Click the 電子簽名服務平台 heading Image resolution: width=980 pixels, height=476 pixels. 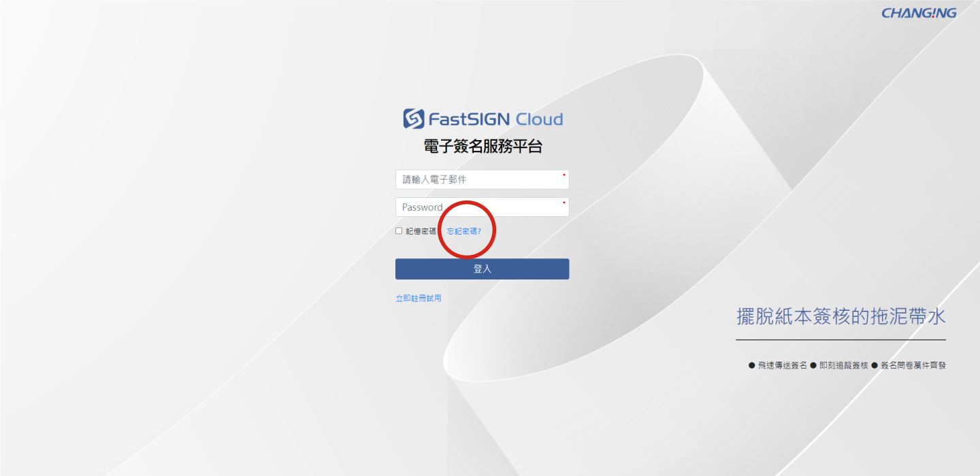point(483,146)
